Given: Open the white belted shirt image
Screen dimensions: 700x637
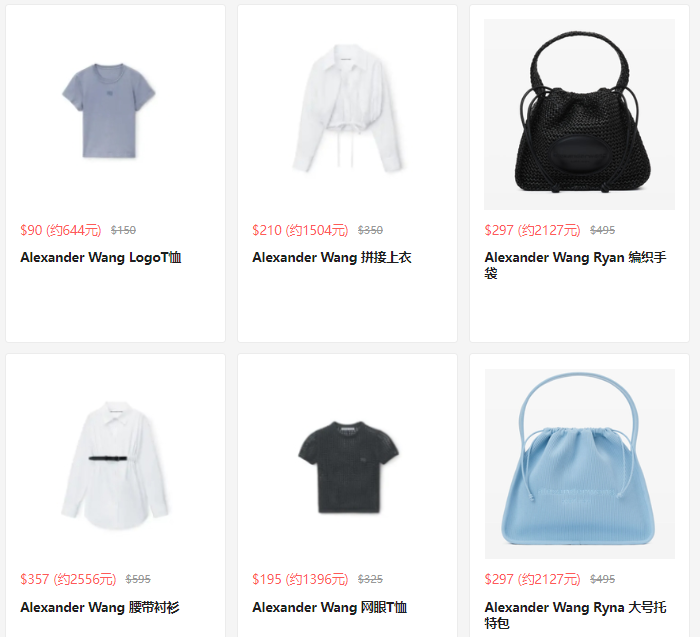Looking at the screenshot, I should point(115,464).
